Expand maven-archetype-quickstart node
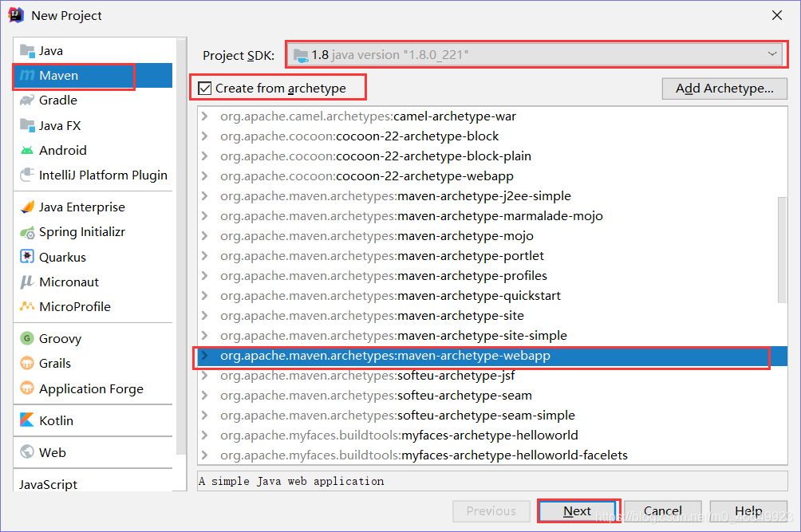Screen dimensions: 801x532 205,296
